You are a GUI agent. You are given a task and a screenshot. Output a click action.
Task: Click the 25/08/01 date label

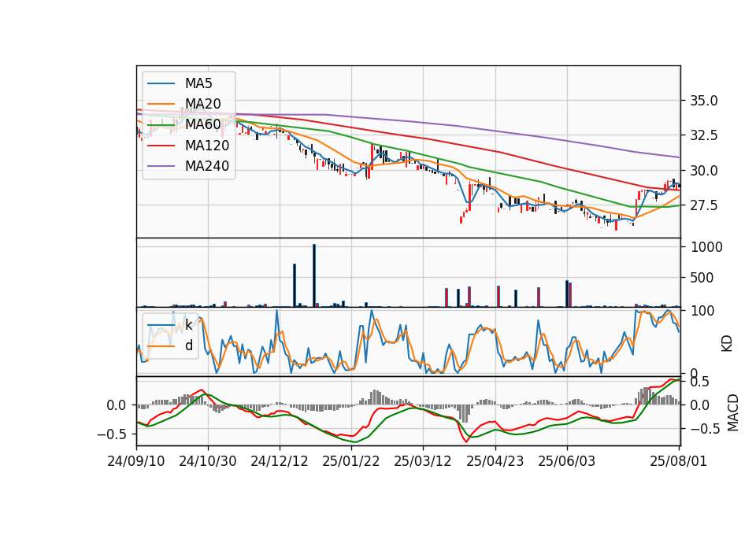(x=678, y=461)
